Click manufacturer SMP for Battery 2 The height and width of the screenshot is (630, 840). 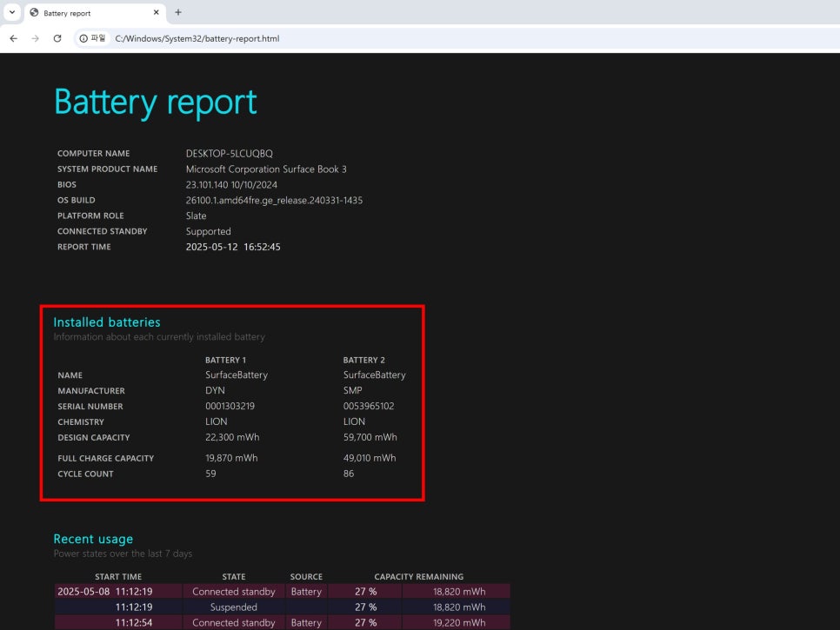[352, 391]
